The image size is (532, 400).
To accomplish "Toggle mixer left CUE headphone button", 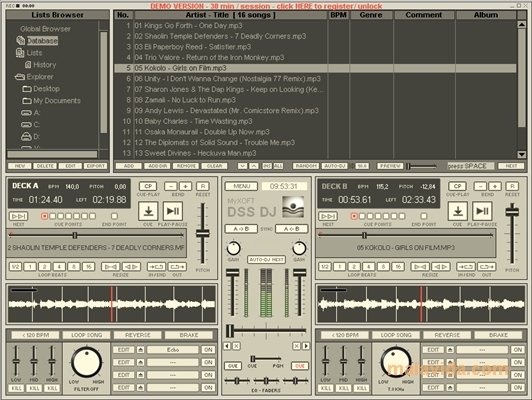I will (233, 366).
